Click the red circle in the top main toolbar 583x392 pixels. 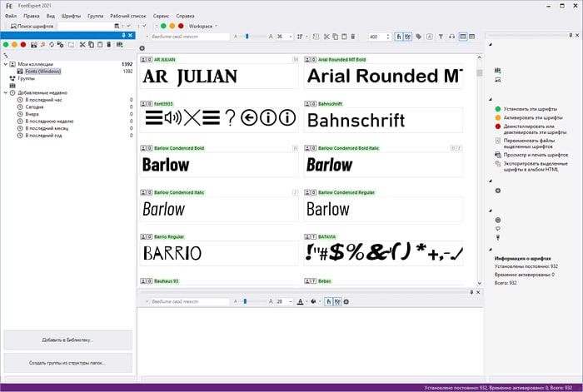tap(181, 26)
